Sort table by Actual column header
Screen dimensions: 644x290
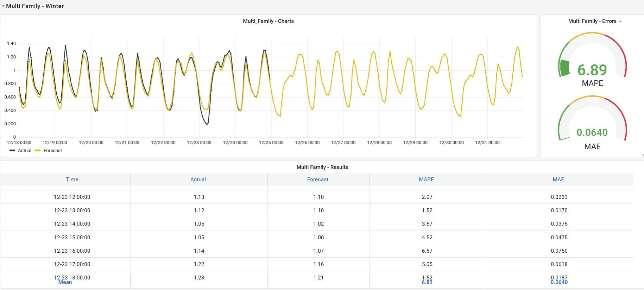point(198,179)
